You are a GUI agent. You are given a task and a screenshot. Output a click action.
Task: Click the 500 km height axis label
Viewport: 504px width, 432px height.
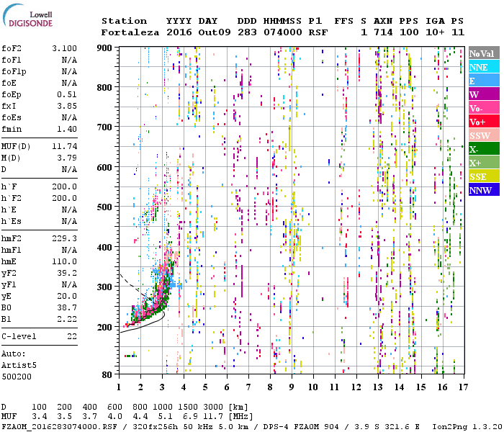(x=104, y=207)
